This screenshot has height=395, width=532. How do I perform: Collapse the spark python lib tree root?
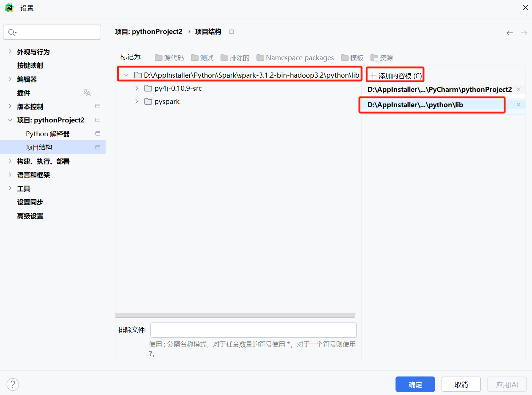126,74
